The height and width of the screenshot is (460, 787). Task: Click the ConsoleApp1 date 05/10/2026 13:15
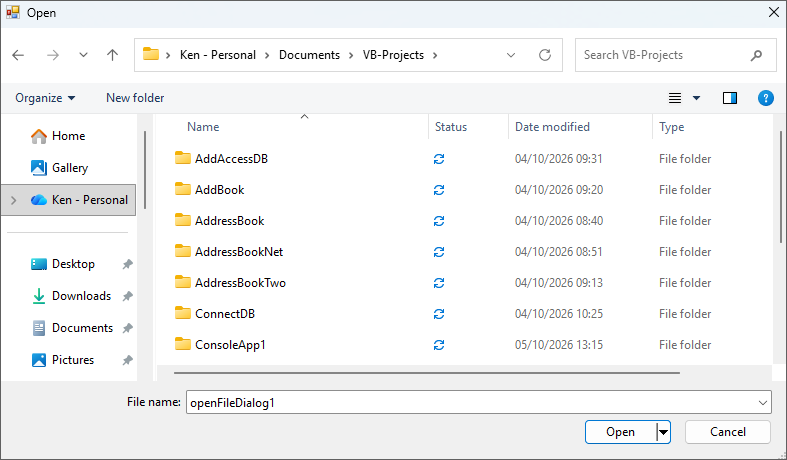(559, 345)
